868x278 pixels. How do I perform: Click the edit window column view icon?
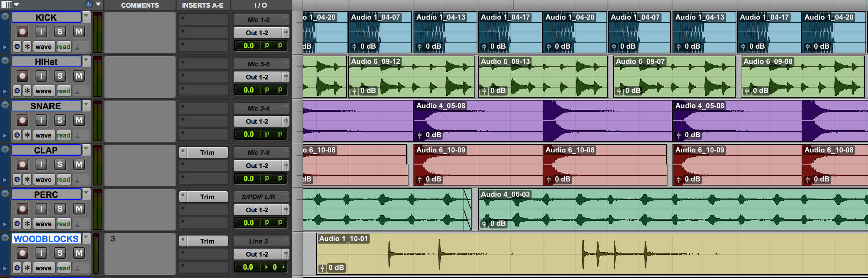(7, 5)
